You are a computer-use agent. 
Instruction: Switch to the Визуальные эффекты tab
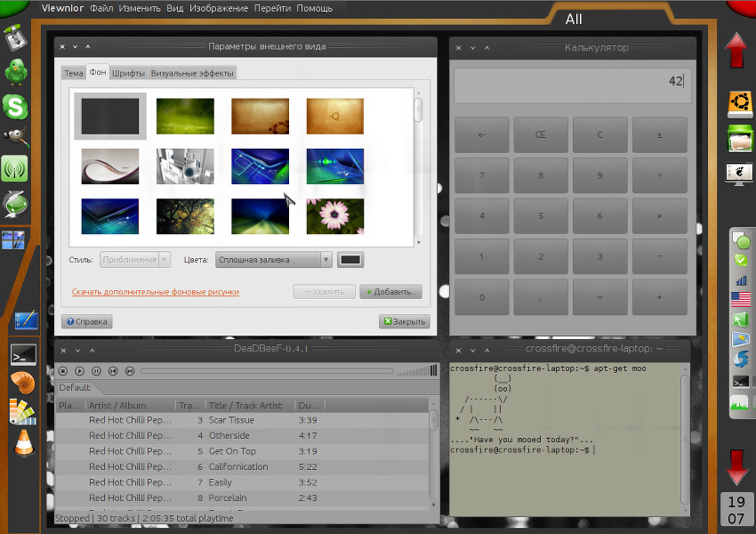click(x=192, y=73)
